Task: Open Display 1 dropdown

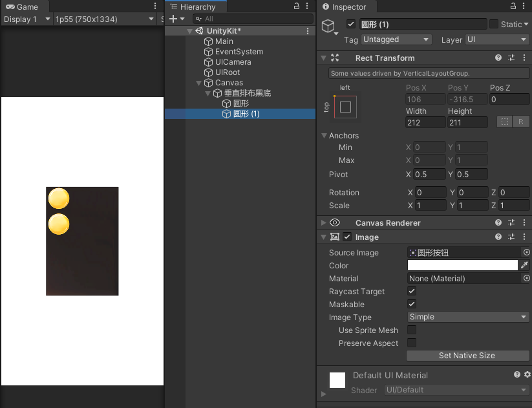Action: 27,19
